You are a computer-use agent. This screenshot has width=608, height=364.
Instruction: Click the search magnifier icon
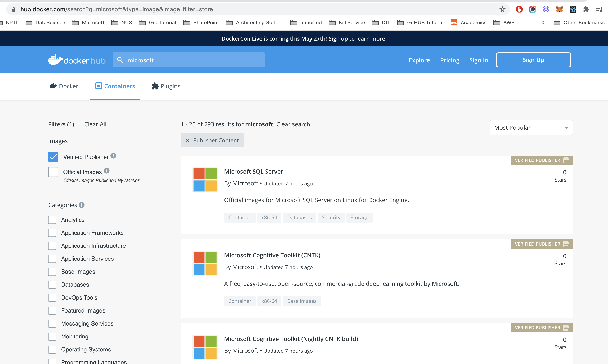click(x=120, y=60)
